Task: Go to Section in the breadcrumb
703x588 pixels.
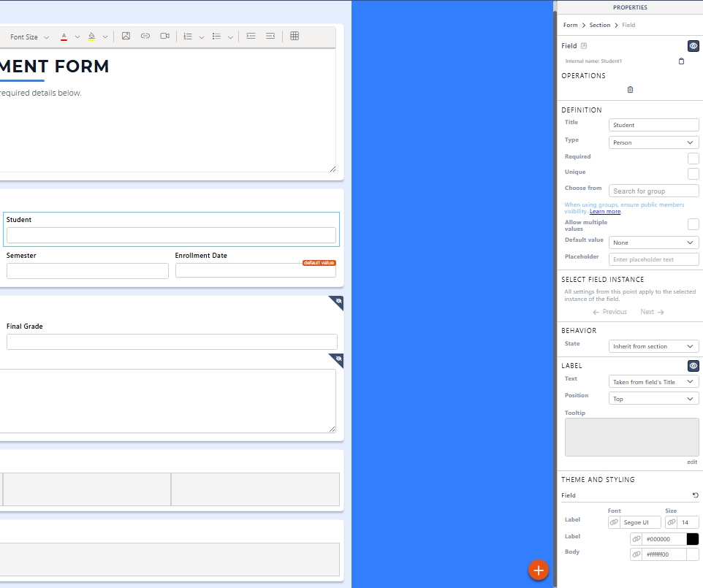Action: point(599,25)
